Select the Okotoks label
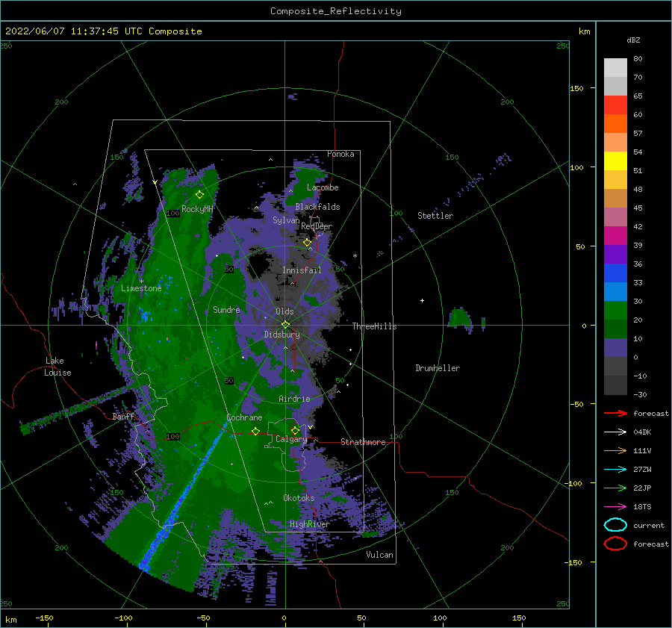 pyautogui.click(x=299, y=497)
